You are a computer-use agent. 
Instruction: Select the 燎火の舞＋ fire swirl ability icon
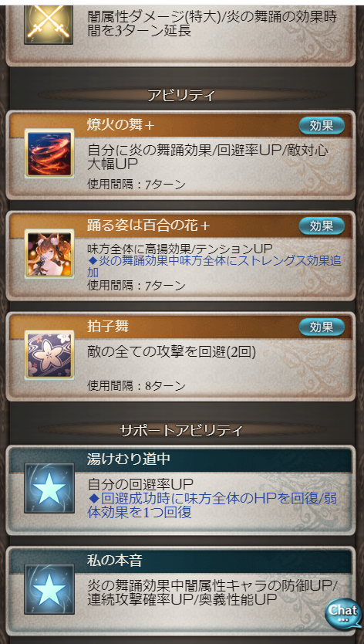pyautogui.click(x=49, y=153)
